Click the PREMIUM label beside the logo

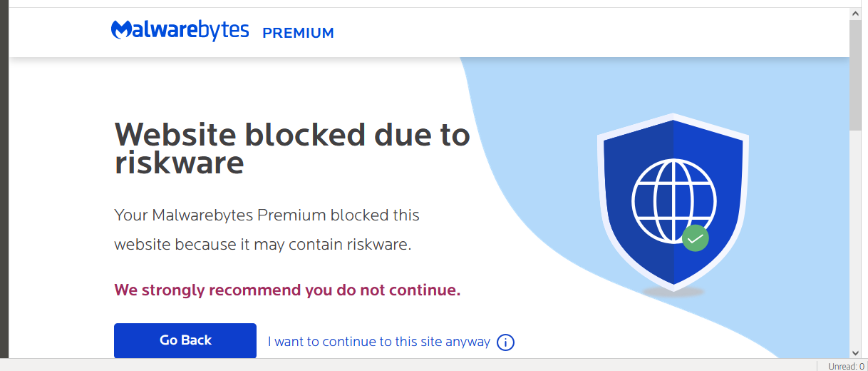tap(298, 33)
